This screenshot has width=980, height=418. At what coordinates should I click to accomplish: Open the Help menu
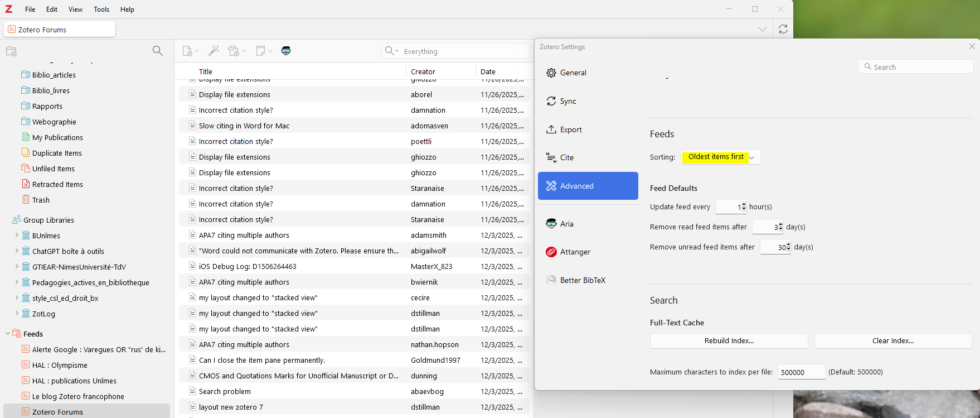tap(127, 9)
